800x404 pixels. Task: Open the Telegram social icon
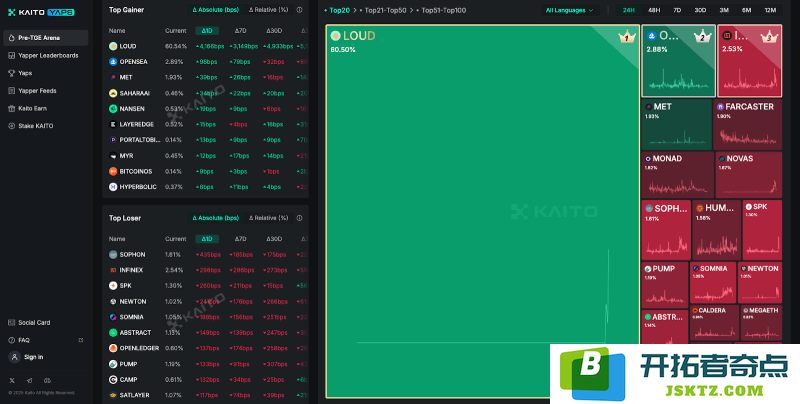pos(30,381)
